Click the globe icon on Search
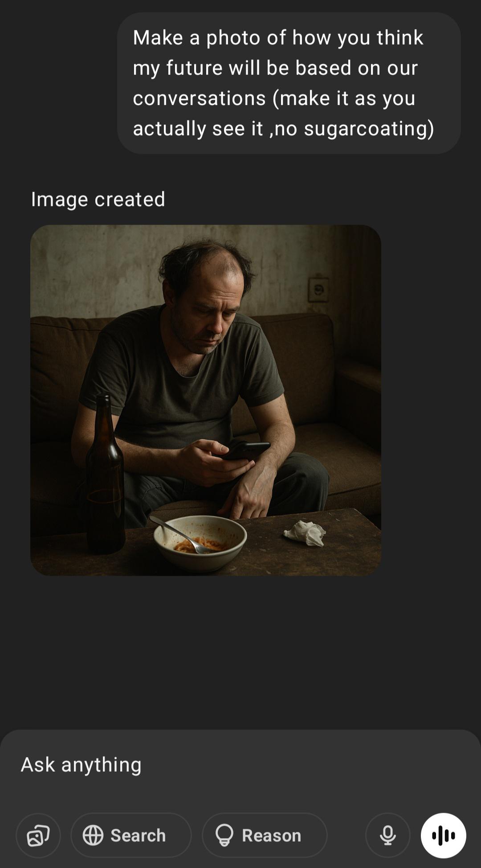 pos(93,835)
